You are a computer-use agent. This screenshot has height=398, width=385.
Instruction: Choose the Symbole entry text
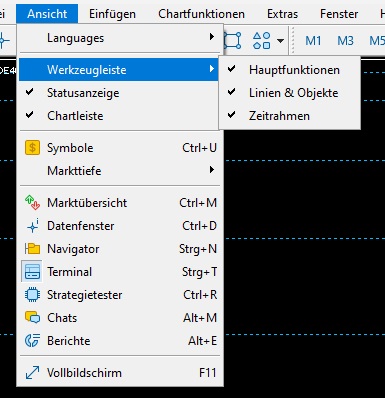[70, 148]
